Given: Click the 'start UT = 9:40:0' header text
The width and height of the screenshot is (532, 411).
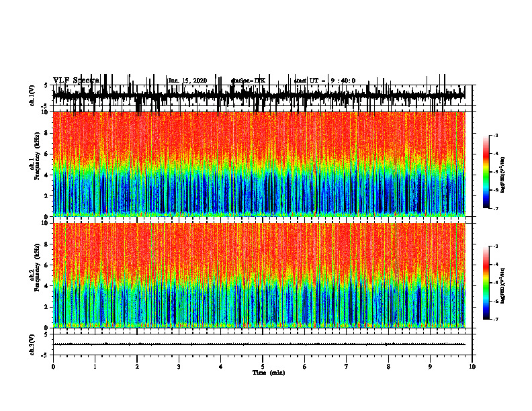Looking at the screenshot, I should pos(324,81).
